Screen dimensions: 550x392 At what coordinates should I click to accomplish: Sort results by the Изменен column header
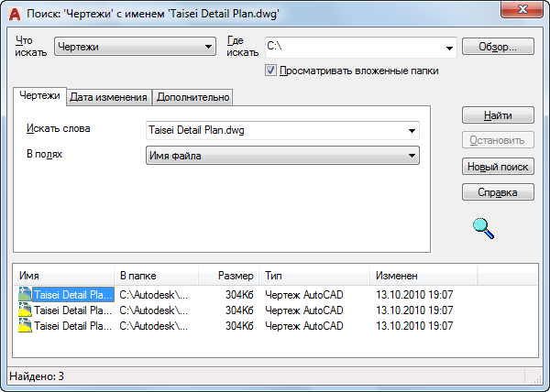coord(423,276)
